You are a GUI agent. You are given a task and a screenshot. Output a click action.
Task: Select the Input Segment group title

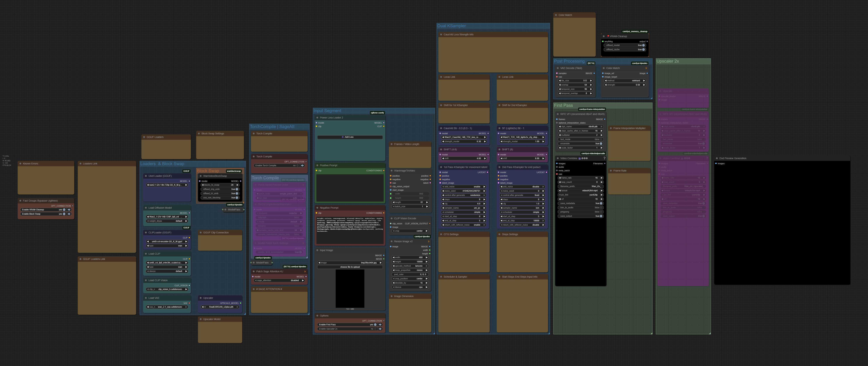327,111
